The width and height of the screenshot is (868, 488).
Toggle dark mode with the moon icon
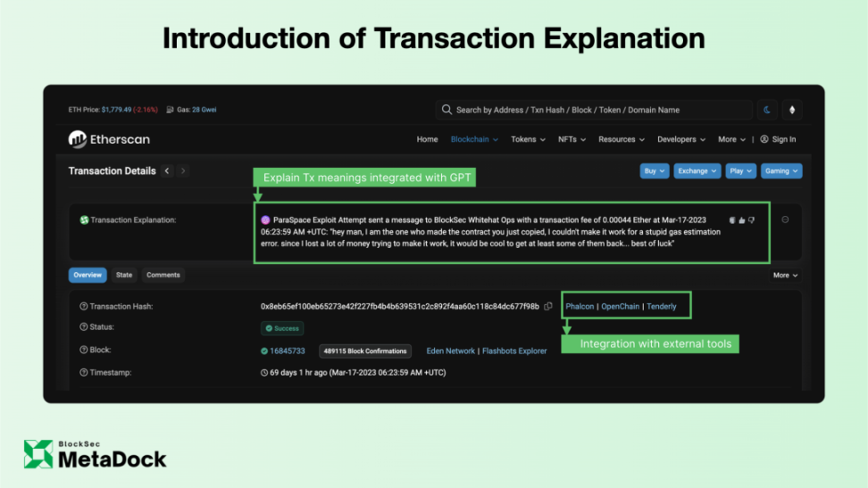(x=768, y=110)
